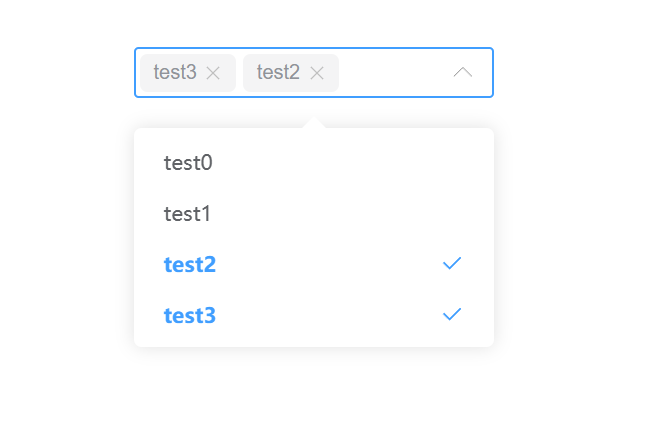This screenshot has height=438, width=670.
Task: Choose test1 from the dropdown list
Action: tap(188, 214)
